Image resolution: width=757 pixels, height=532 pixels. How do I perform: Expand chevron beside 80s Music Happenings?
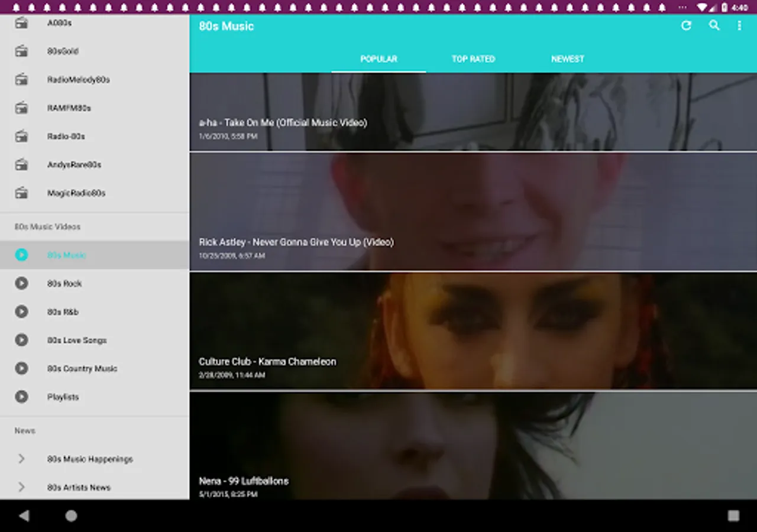click(21, 459)
